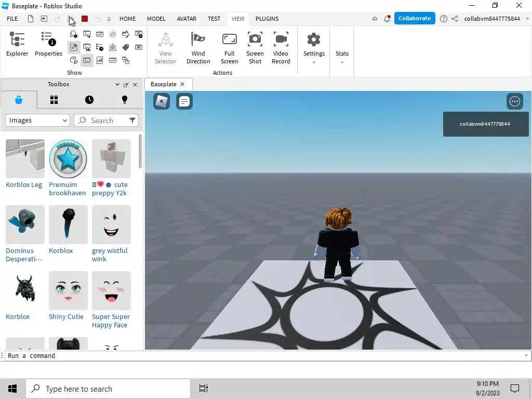
Task: Click the cube-with-magnifier Object Browser icon
Action: coord(74,60)
